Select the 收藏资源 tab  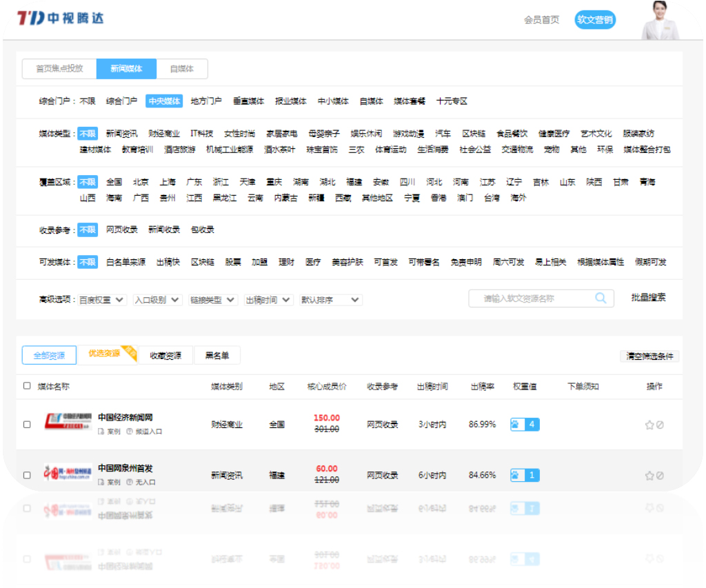[165, 355]
